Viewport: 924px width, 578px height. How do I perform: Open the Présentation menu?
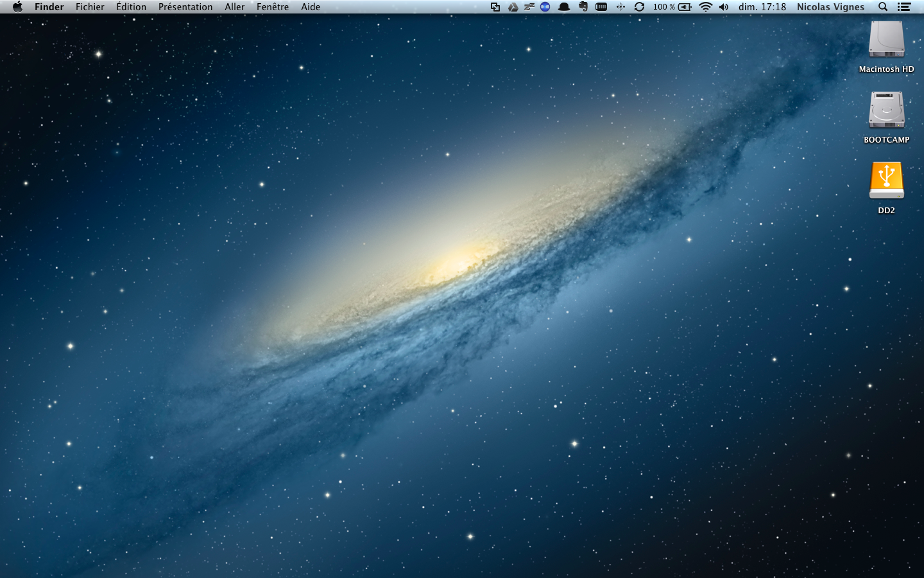[185, 7]
